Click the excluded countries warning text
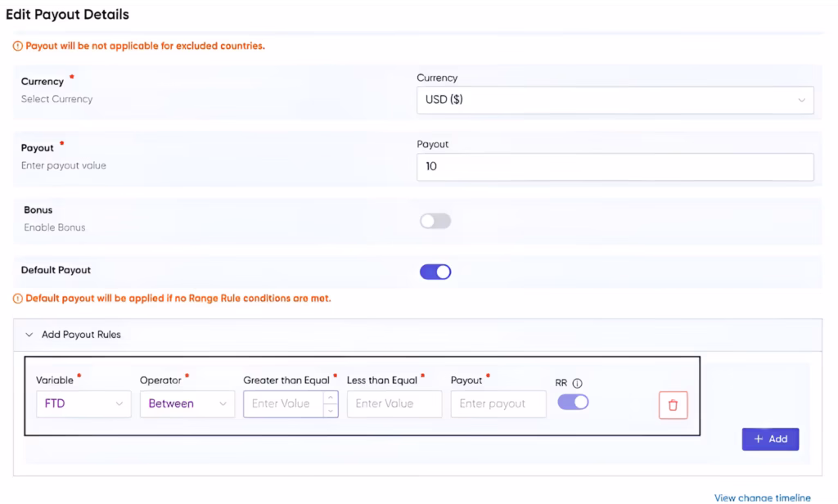838x504 pixels. tap(146, 46)
